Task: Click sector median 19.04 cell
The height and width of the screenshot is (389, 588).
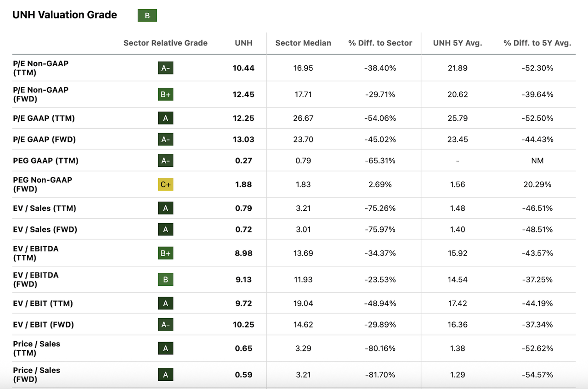Action: (303, 304)
